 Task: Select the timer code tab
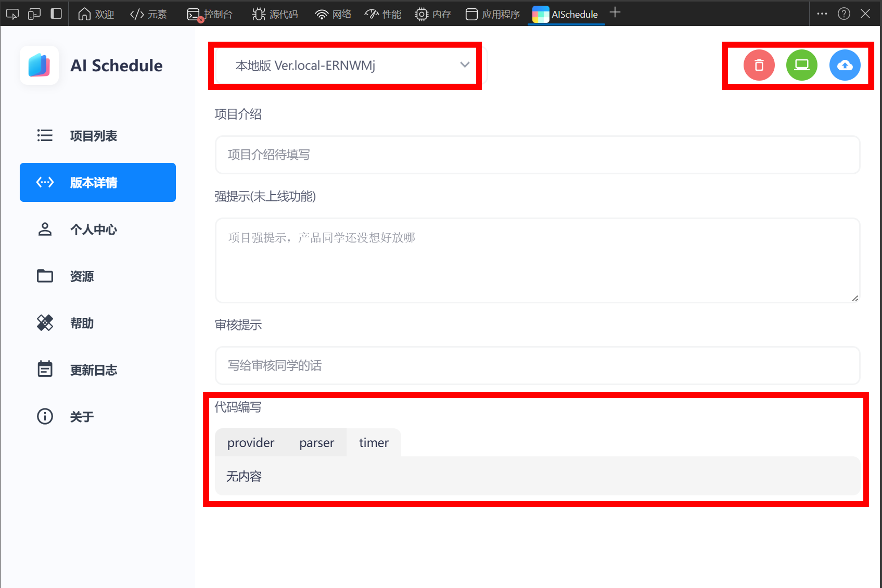click(374, 443)
